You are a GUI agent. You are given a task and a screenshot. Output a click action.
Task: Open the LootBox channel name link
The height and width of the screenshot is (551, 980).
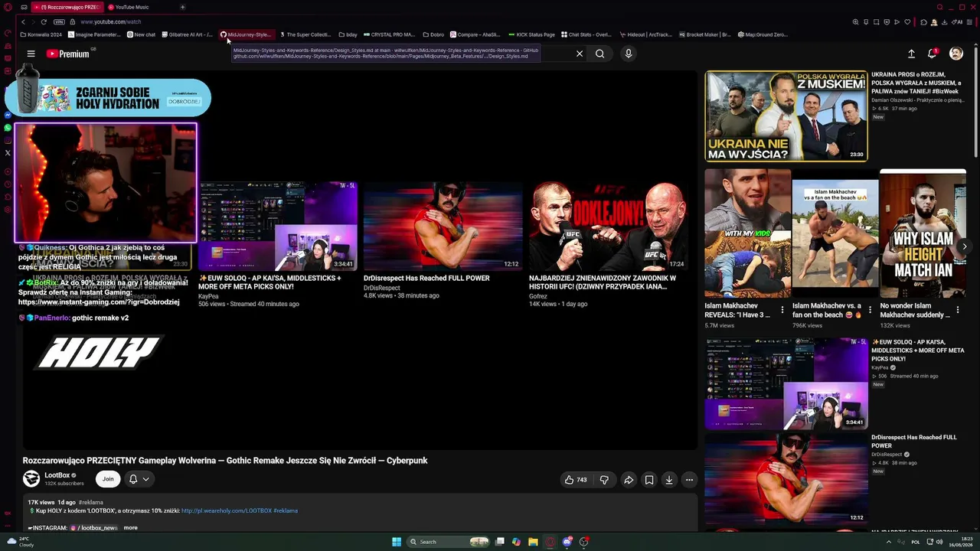(57, 475)
